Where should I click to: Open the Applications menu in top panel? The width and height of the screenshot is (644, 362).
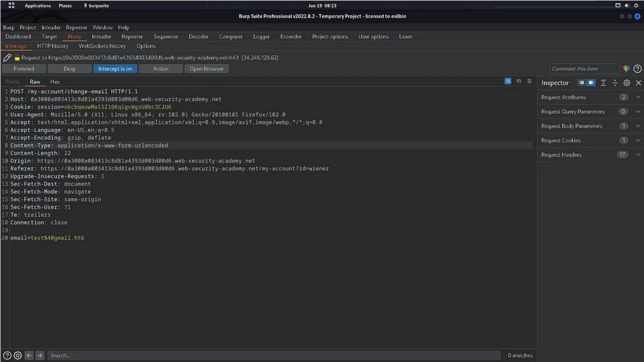point(38,5)
